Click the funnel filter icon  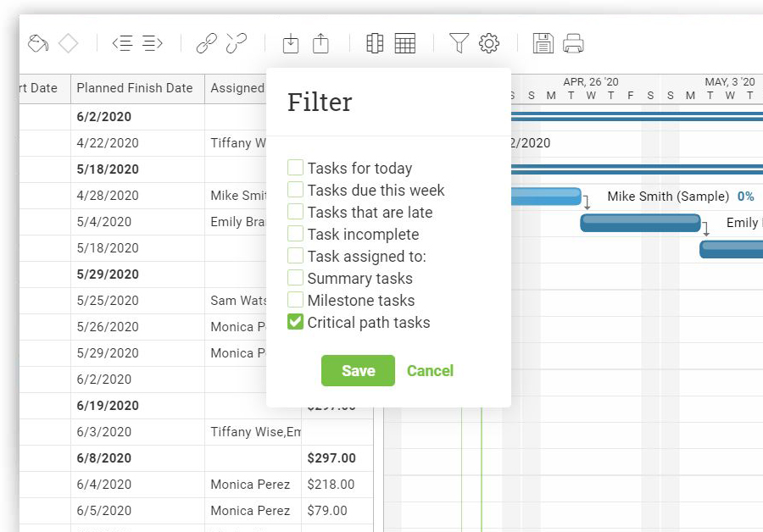[x=459, y=43]
